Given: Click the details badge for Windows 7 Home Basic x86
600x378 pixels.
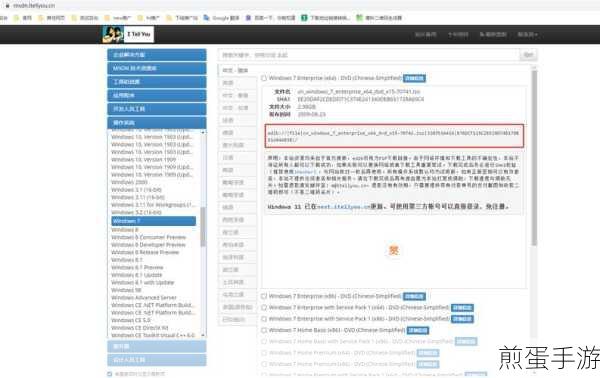Looking at the screenshot, I should [418, 330].
